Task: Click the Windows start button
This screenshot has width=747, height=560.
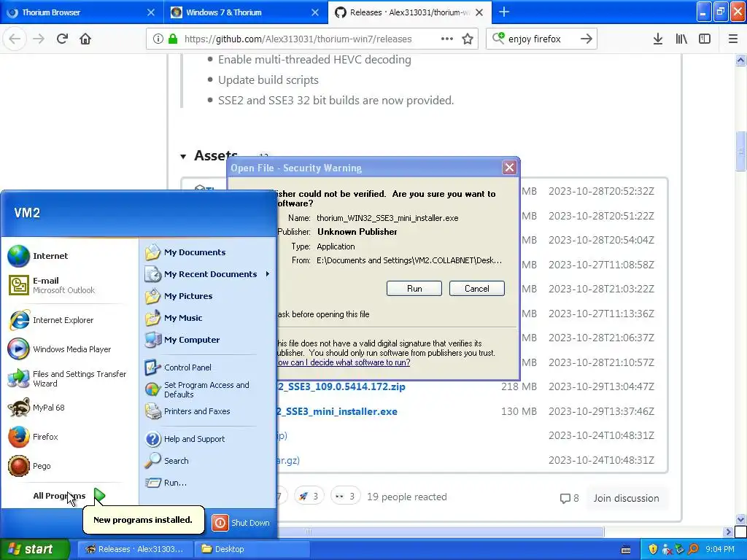Action: [34, 549]
